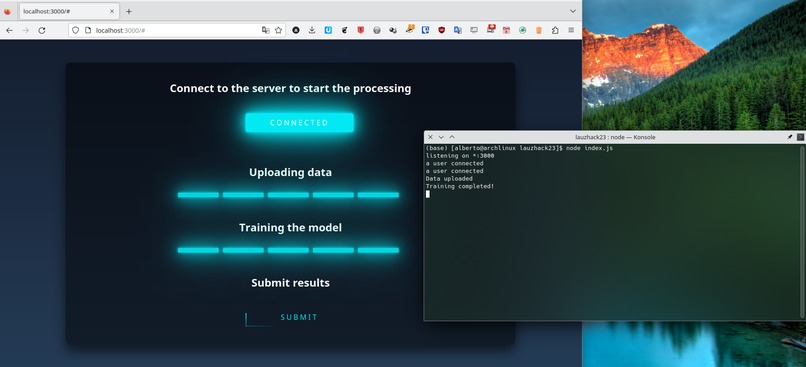Toggle the pin icon in Konsole title bar
The width and height of the screenshot is (806, 367).
point(790,137)
